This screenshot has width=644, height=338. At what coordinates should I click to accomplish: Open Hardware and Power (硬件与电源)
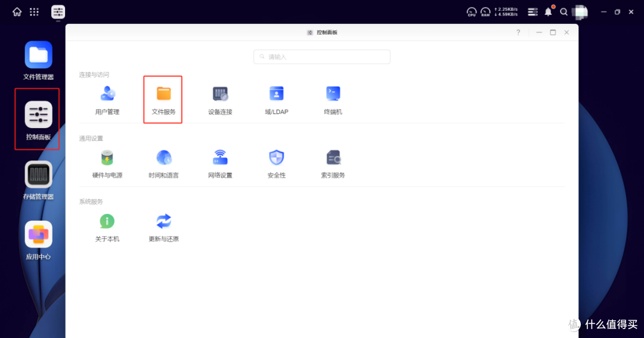click(107, 163)
